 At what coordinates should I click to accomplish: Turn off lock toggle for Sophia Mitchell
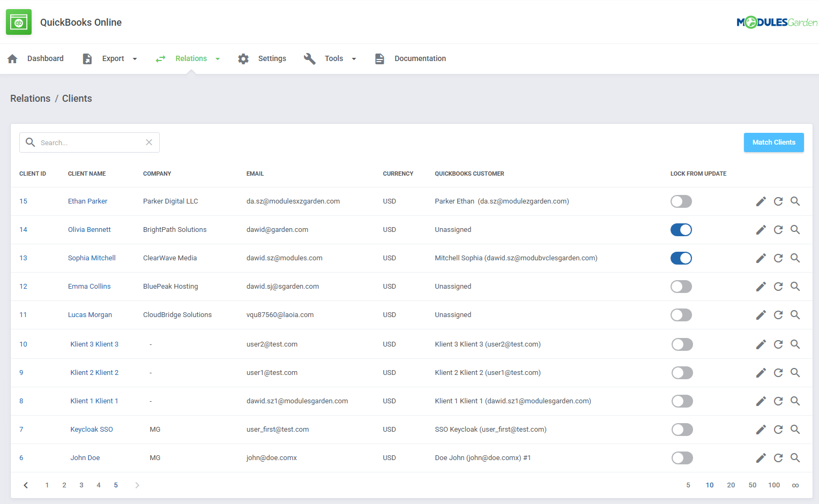pyautogui.click(x=681, y=258)
